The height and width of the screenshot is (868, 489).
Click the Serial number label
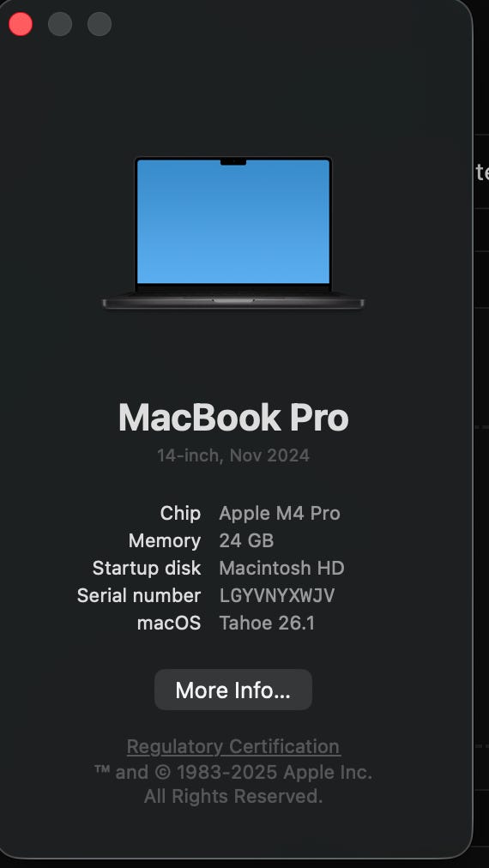pos(139,595)
